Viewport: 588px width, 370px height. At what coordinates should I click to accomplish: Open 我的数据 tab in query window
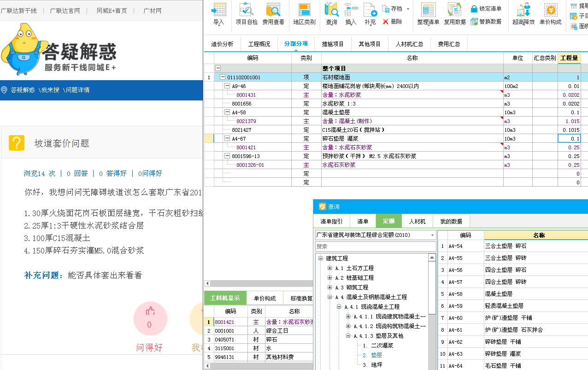click(x=451, y=221)
